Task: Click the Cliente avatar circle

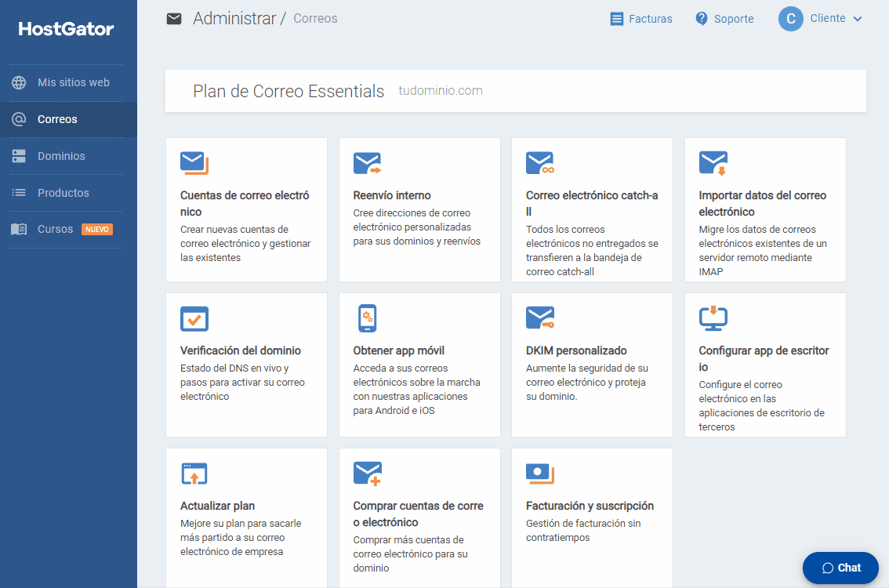Action: point(790,19)
